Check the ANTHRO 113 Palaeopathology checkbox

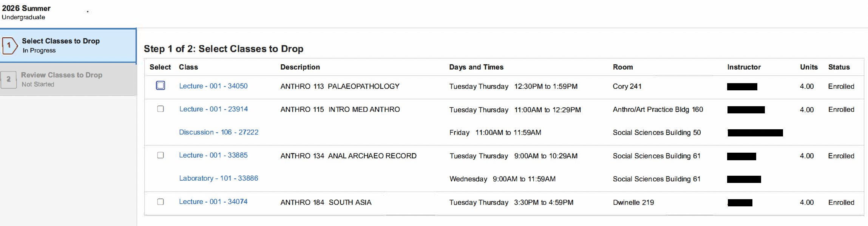(161, 86)
